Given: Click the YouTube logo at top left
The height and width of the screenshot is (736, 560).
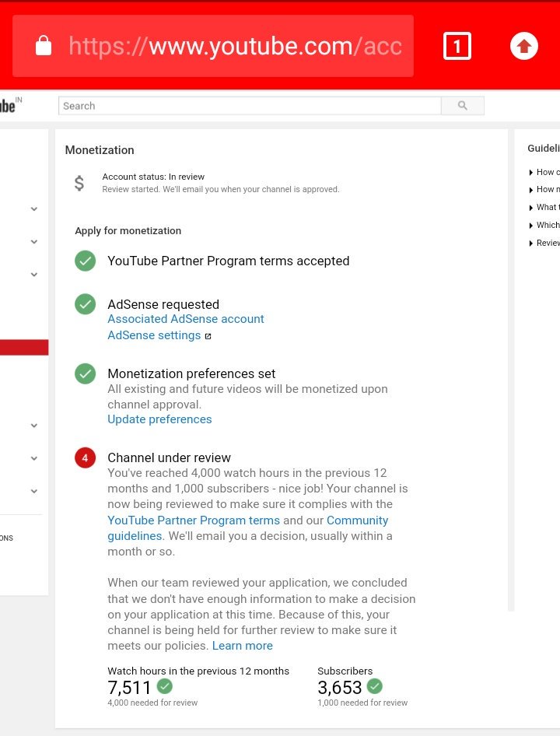Looking at the screenshot, I should (10, 106).
